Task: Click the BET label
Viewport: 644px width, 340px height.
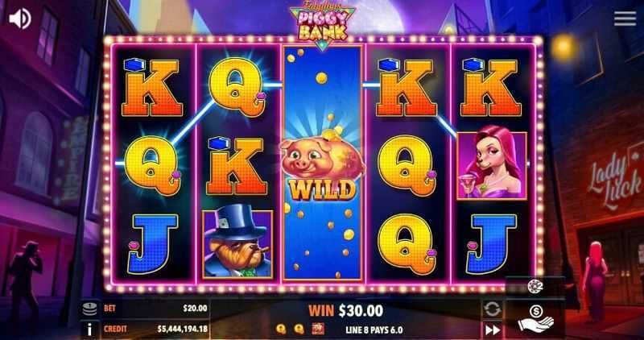Action: [109, 308]
